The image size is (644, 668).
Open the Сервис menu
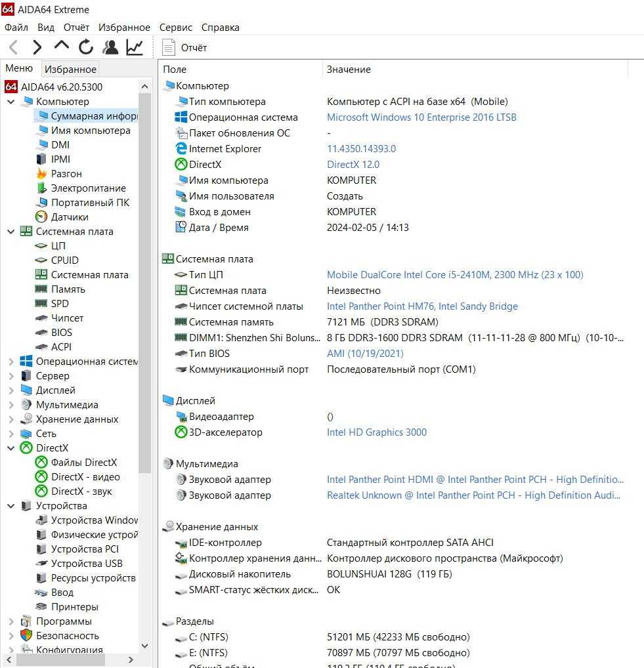pyautogui.click(x=176, y=28)
